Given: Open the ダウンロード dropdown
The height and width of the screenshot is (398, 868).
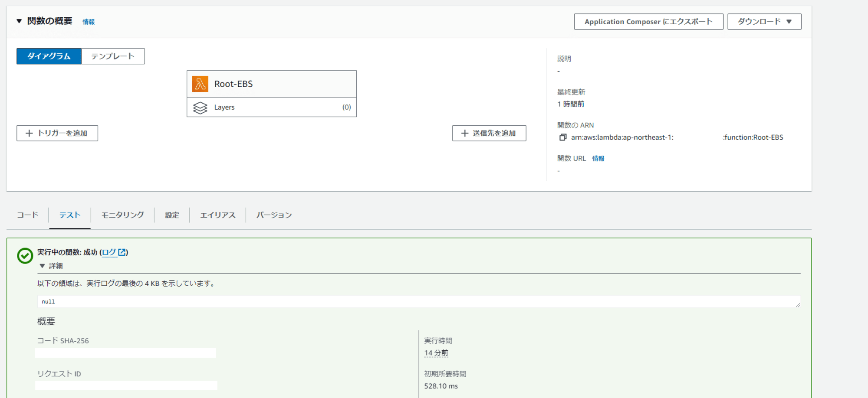Looking at the screenshot, I should click(764, 22).
